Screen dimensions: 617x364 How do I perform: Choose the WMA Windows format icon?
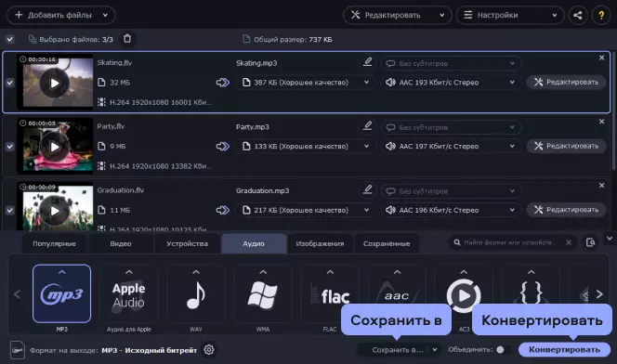(x=262, y=293)
